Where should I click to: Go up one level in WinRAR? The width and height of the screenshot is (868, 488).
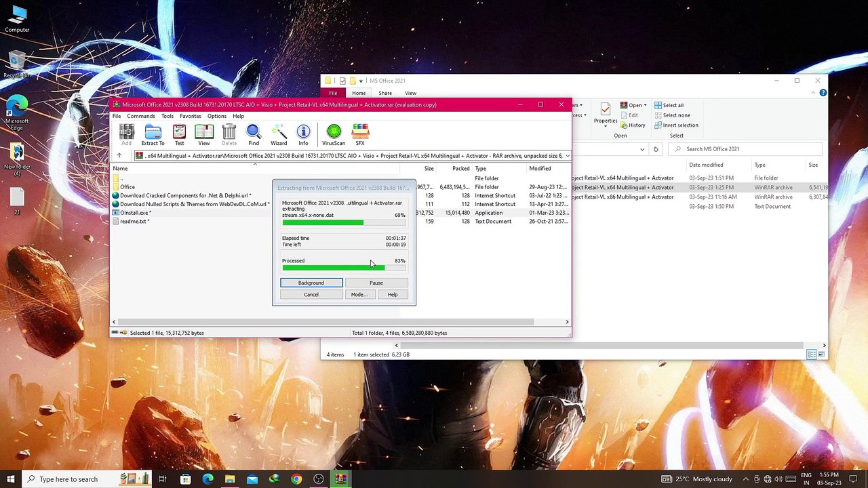(x=119, y=155)
